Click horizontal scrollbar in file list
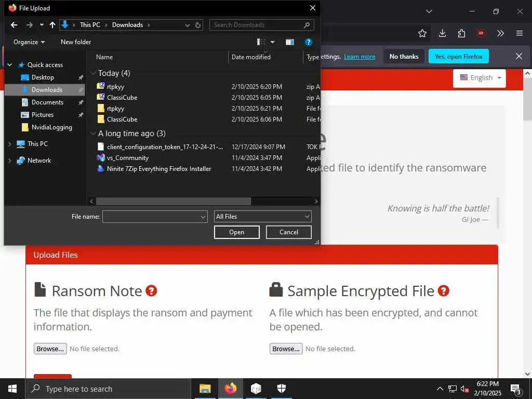Viewport: 532px width, 399px height. [x=174, y=201]
